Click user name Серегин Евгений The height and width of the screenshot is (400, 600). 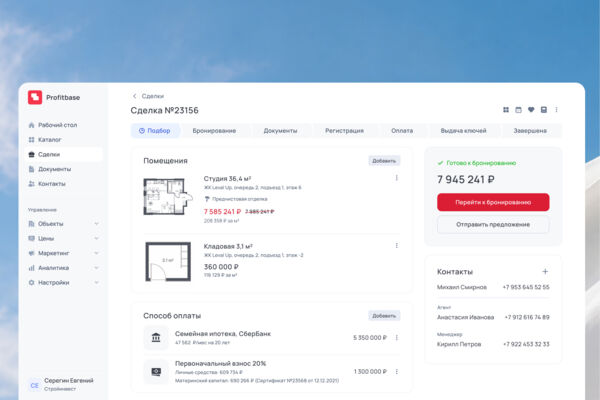69,380
